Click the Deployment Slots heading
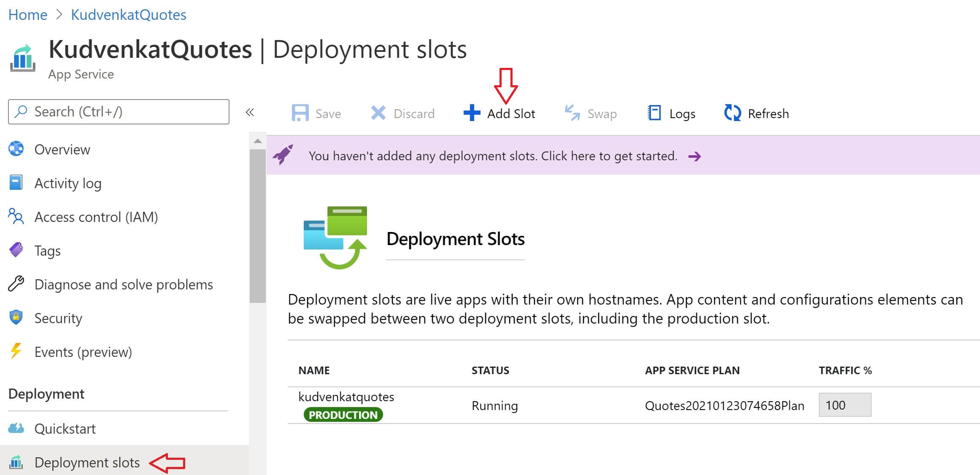 pyautogui.click(x=455, y=239)
